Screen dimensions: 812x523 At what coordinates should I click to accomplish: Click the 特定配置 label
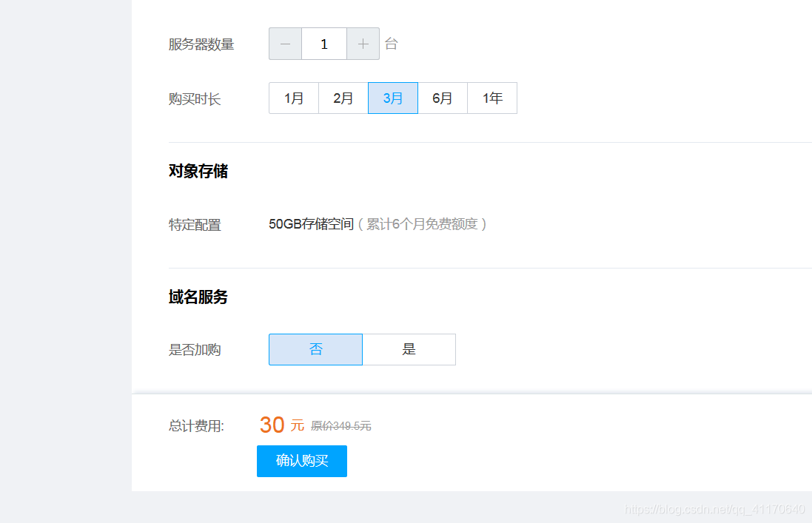coord(195,225)
